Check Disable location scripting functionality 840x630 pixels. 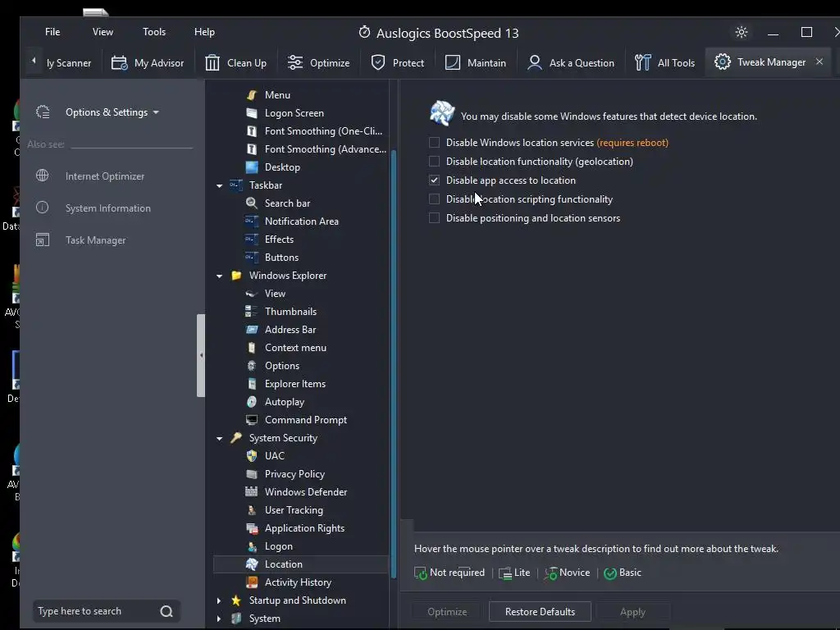pos(435,199)
